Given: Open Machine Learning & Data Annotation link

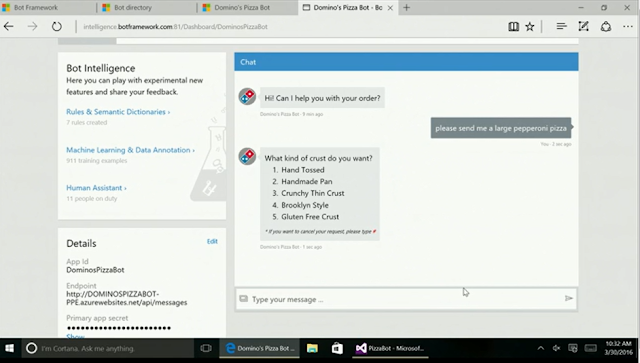Looking at the screenshot, I should click(130, 150).
